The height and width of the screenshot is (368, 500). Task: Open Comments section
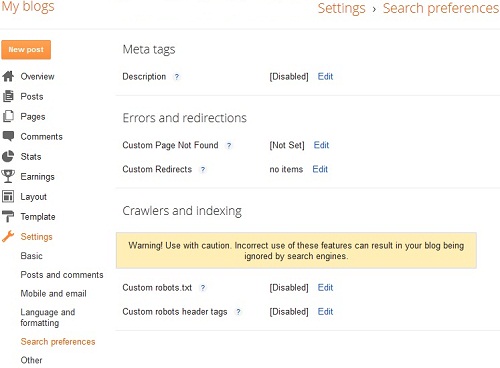(41, 136)
